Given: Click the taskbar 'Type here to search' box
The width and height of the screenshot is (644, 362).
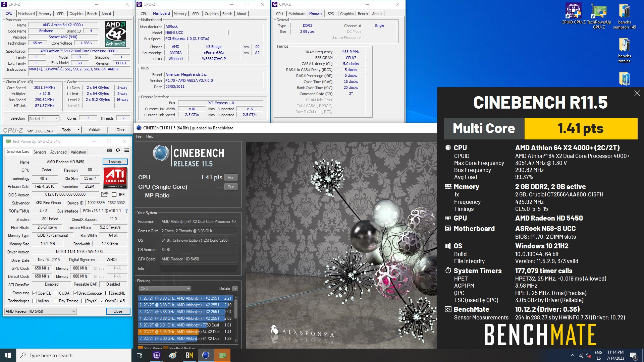Looking at the screenshot, I should [74, 355].
